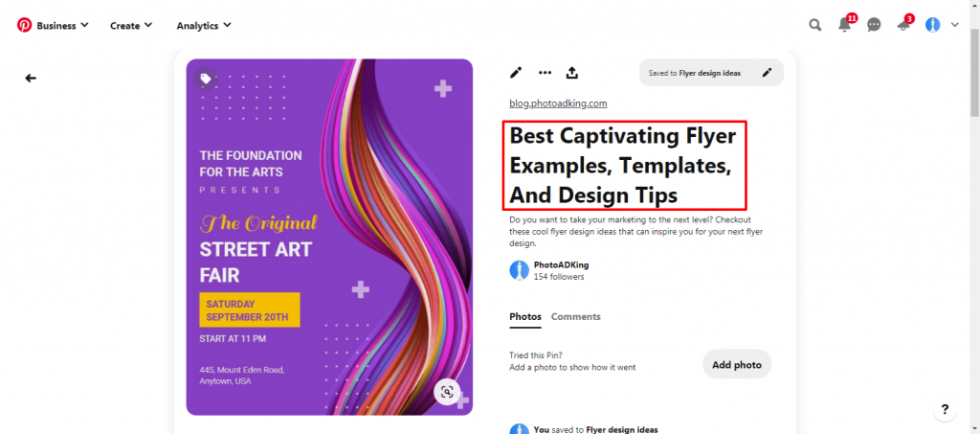Image resolution: width=980 pixels, height=434 pixels.
Task: Open the updates megaphone icon with 3 badge
Action: click(x=903, y=25)
